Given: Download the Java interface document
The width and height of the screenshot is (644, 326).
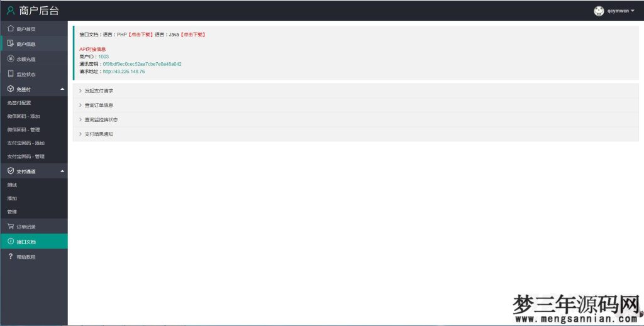Looking at the screenshot, I should pos(193,35).
